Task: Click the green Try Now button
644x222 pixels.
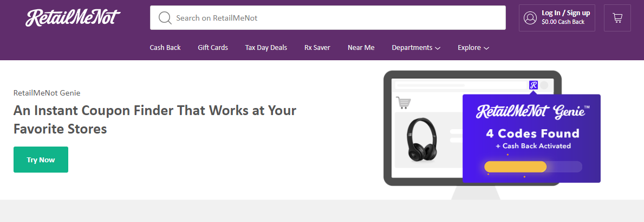Action: point(41,160)
